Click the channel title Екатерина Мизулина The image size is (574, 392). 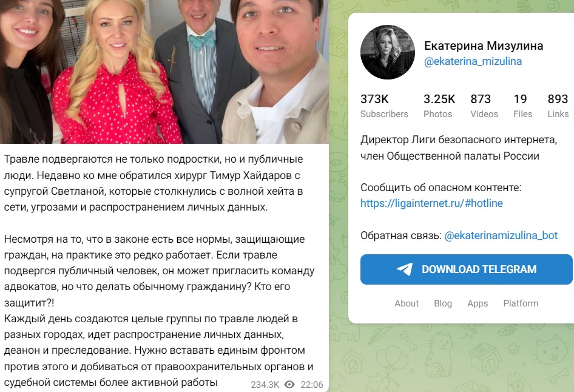pos(484,46)
